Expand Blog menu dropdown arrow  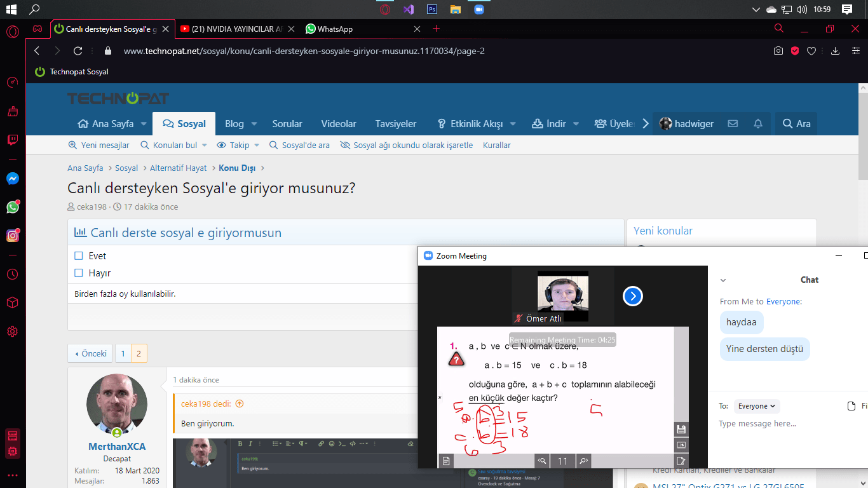tap(254, 124)
